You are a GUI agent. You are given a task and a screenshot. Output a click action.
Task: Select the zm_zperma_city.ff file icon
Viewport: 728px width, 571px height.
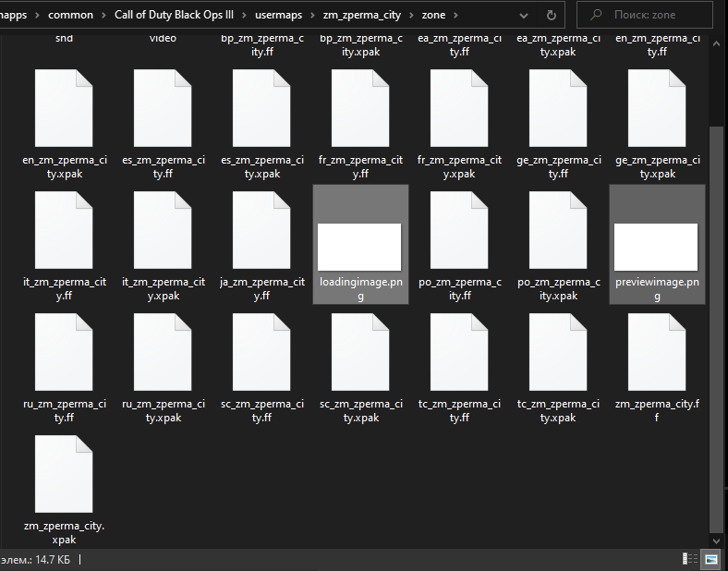657,352
